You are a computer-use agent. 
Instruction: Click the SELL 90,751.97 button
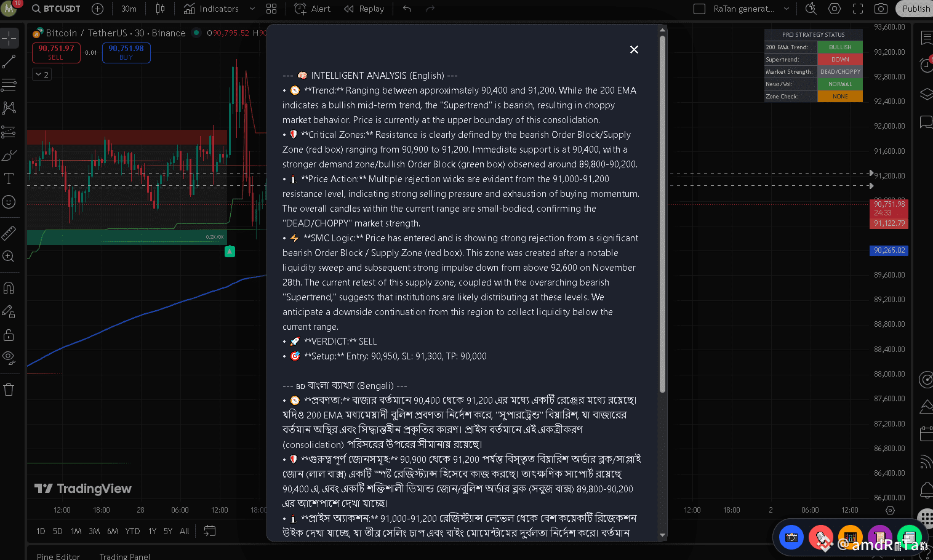[56, 52]
